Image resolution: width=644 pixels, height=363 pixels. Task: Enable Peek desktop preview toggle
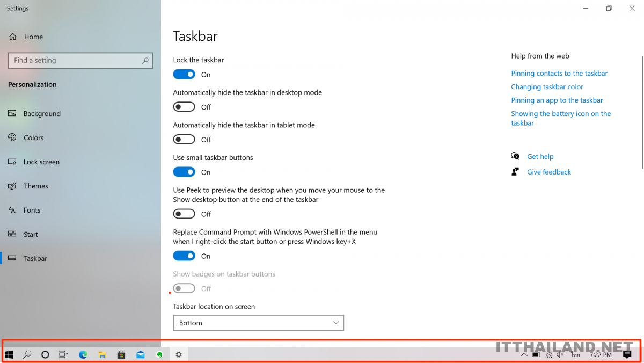click(x=184, y=214)
